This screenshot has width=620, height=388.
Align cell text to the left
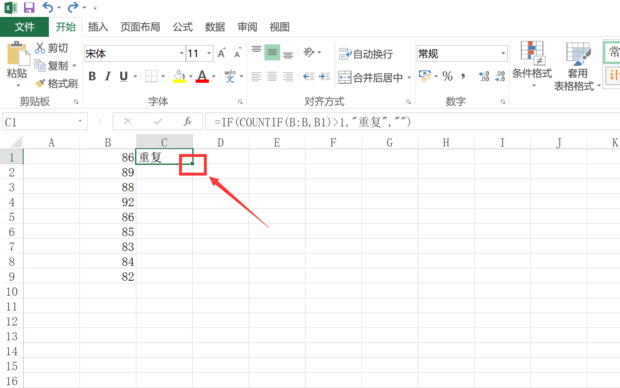coord(256,76)
